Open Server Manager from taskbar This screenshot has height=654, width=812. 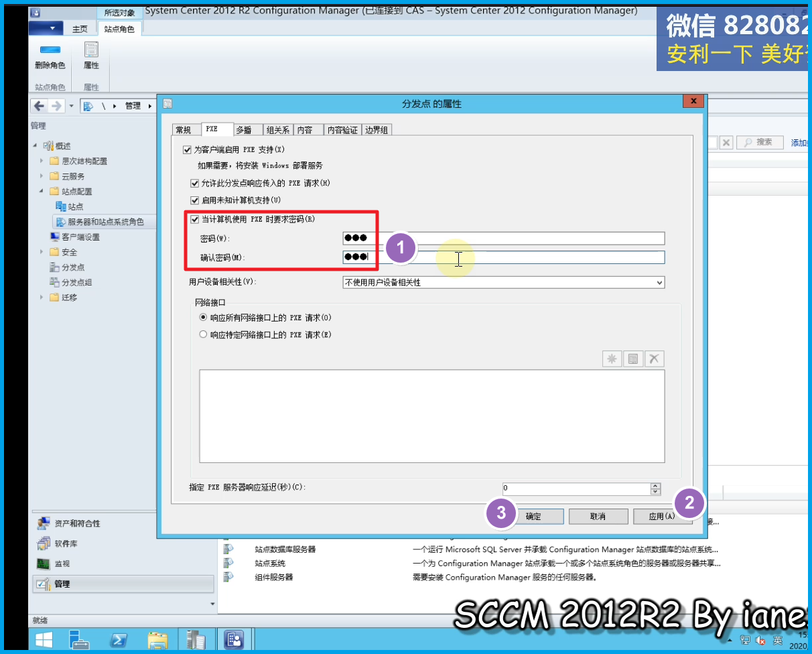click(80, 639)
